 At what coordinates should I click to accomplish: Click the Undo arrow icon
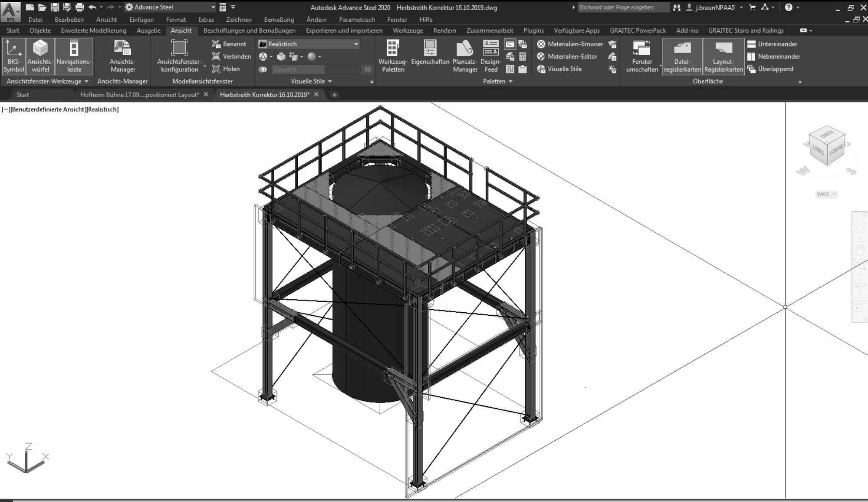92,7
